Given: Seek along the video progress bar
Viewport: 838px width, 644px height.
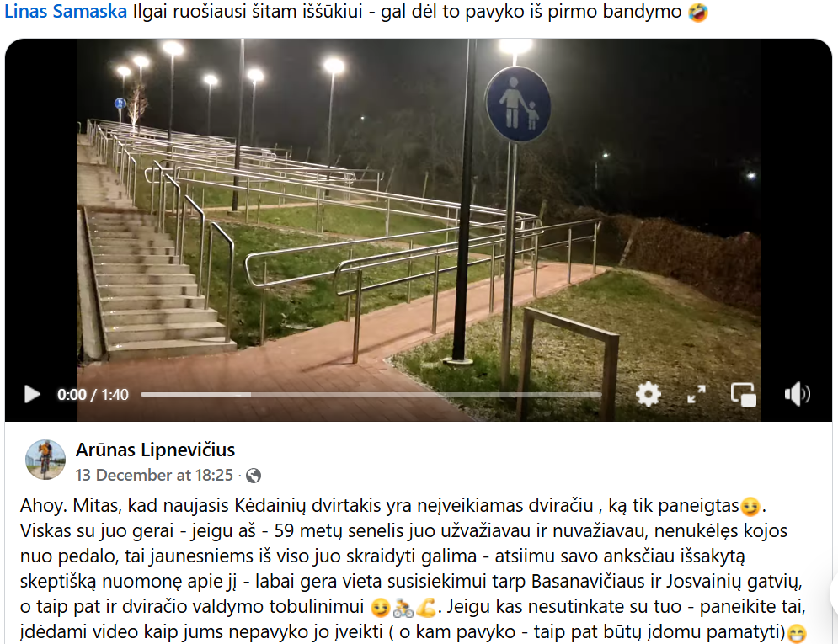Looking at the screenshot, I should click(371, 395).
